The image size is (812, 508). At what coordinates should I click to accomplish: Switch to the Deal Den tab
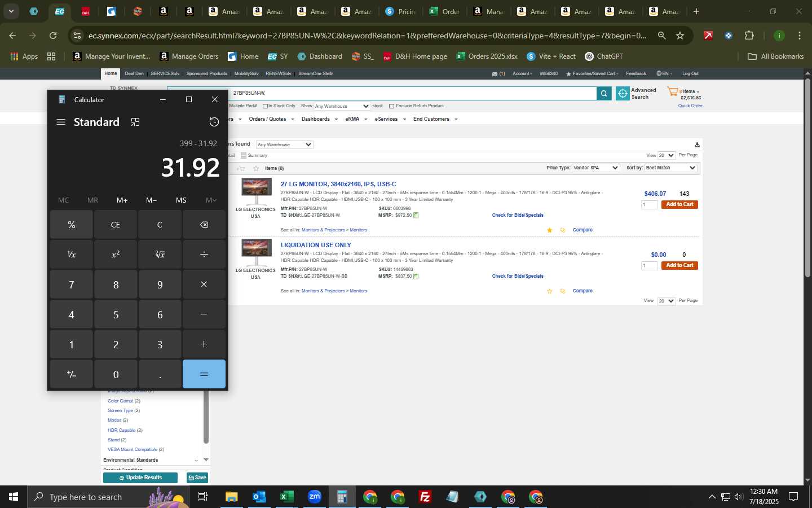tap(134, 73)
